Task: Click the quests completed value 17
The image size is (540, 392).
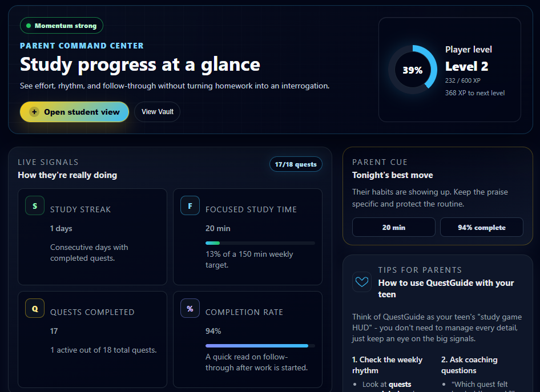Action: pos(54,331)
